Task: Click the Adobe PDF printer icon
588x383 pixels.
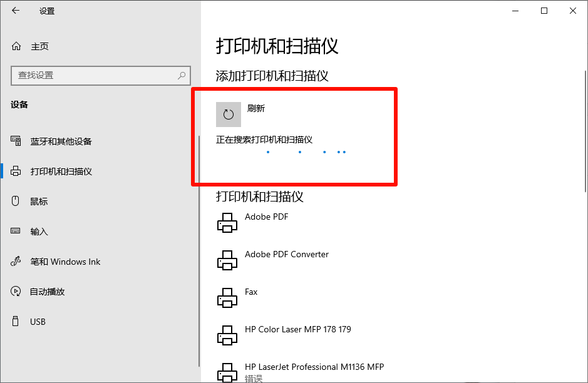Action: pos(227,223)
